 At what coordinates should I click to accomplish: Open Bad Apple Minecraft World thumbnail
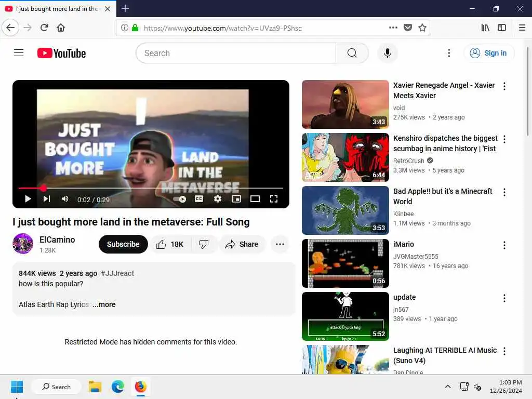[345, 210]
